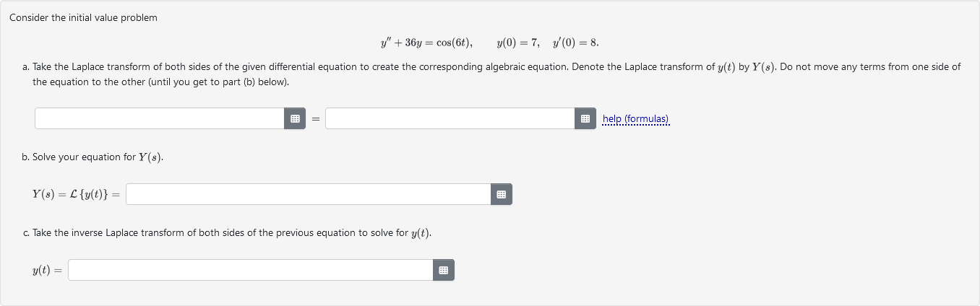
Task: Open equation editor for part a left-hand side
Action: 295,118
